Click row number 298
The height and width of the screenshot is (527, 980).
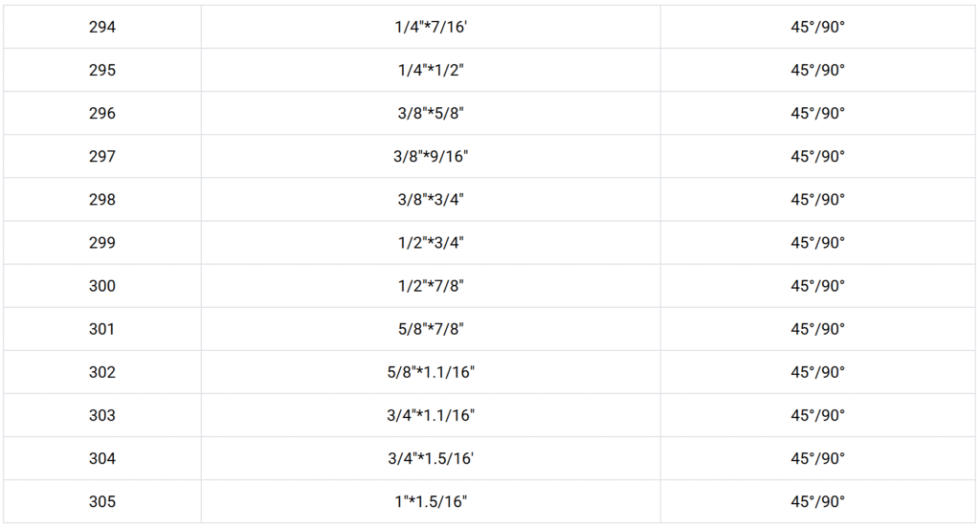(101, 199)
